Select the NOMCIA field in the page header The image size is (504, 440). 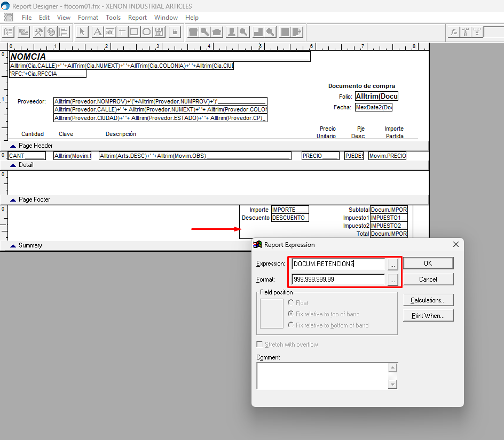(x=160, y=57)
